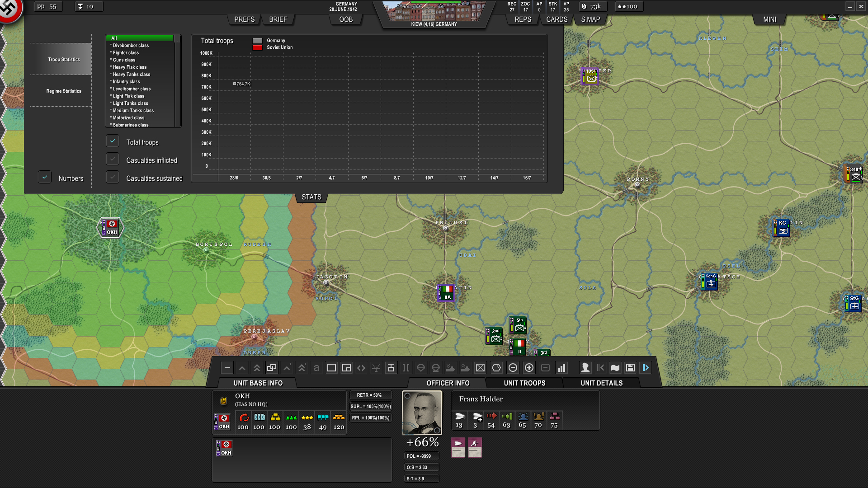Open the CARDS tab
868x488 pixels.
pos(557,19)
